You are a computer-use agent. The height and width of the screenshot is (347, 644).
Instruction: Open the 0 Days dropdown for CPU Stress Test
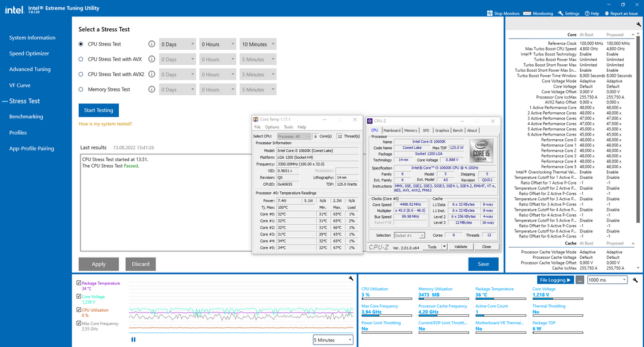point(177,45)
